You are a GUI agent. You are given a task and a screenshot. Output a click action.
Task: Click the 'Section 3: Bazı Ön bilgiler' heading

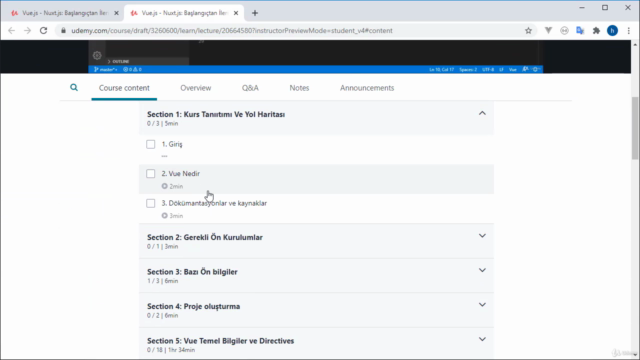[x=192, y=272]
